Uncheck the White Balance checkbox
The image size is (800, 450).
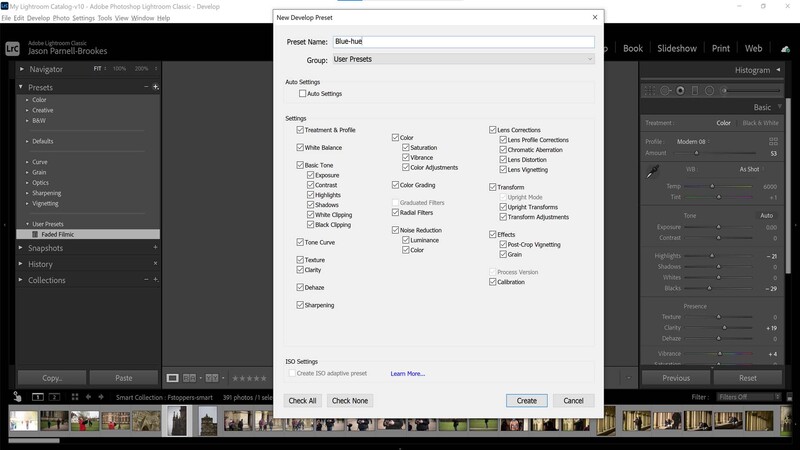[x=300, y=147]
